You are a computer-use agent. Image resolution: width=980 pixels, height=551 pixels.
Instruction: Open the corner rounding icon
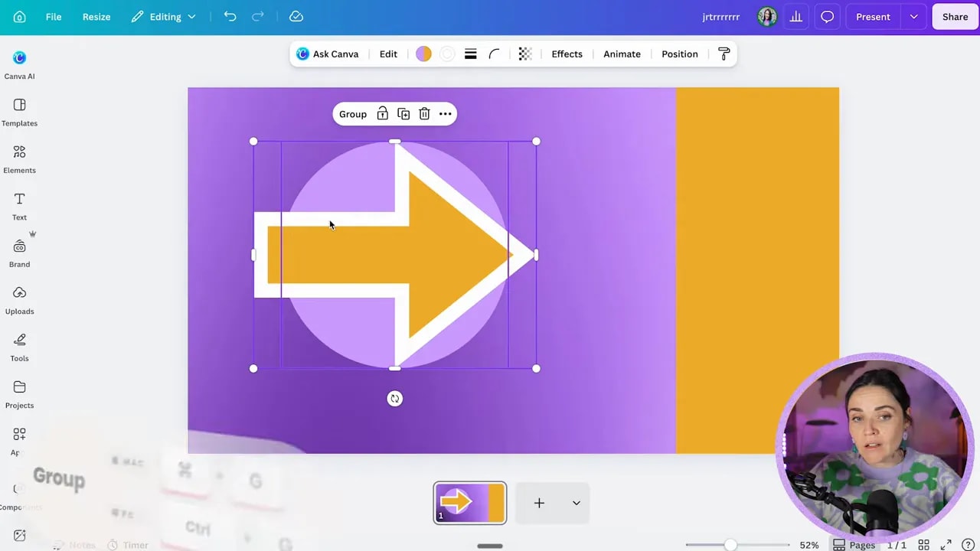click(x=494, y=54)
